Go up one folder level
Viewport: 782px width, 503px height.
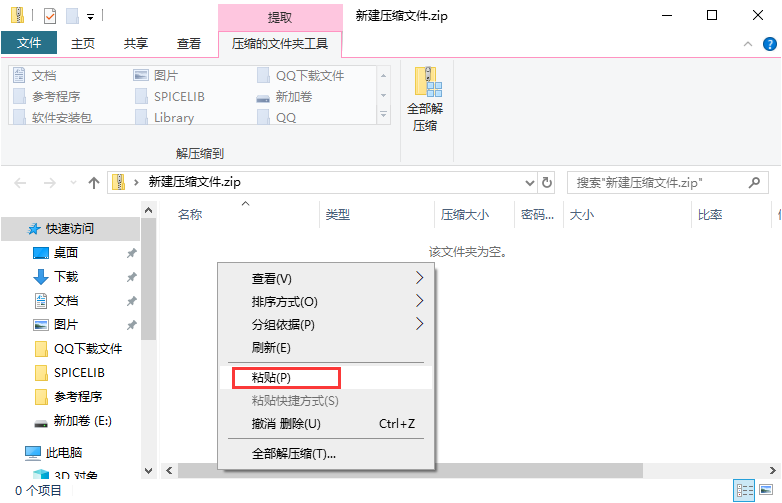click(94, 183)
